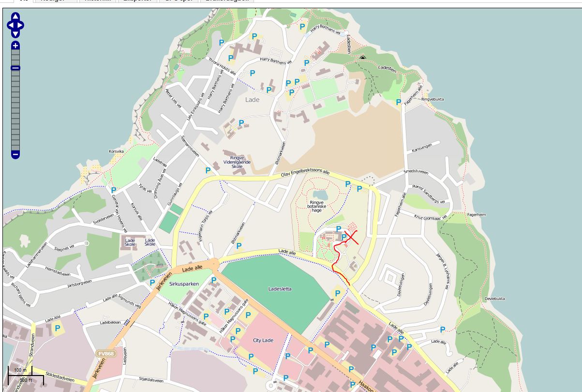Click the parking icon near Lade Allé and Strandveien
This screenshot has height=392, width=582.
(x=58, y=328)
